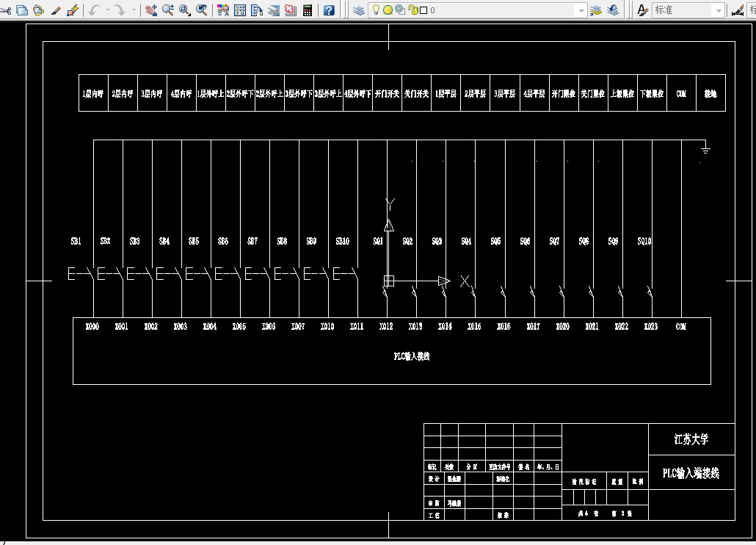This screenshot has width=756, height=545.
Task: Select the PLC输入接线 label in PLC box
Action: [412, 356]
